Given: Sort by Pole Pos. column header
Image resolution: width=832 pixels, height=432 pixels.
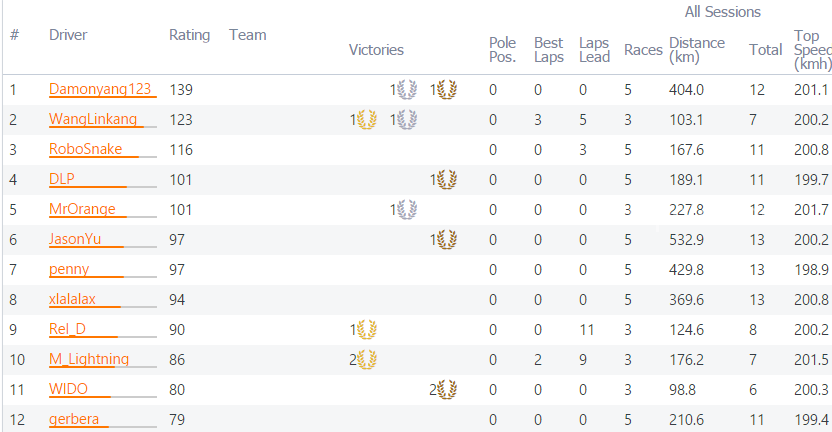Looking at the screenshot, I should point(502,50).
